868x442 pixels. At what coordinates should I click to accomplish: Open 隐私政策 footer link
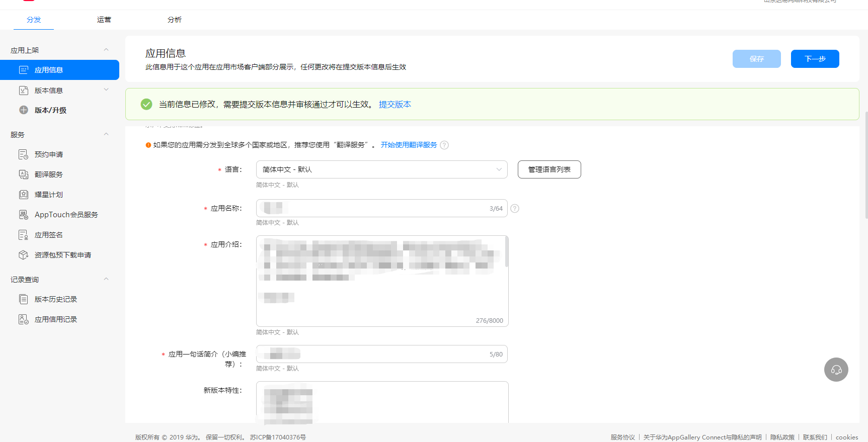(782, 437)
